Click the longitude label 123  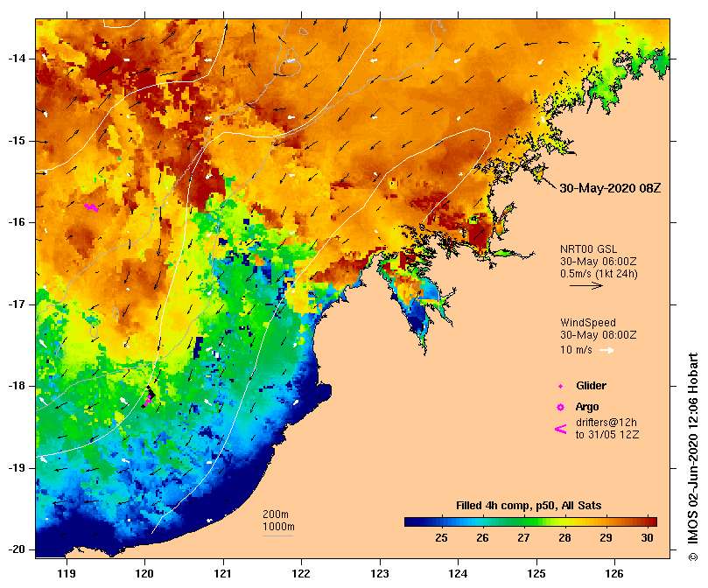(x=380, y=574)
